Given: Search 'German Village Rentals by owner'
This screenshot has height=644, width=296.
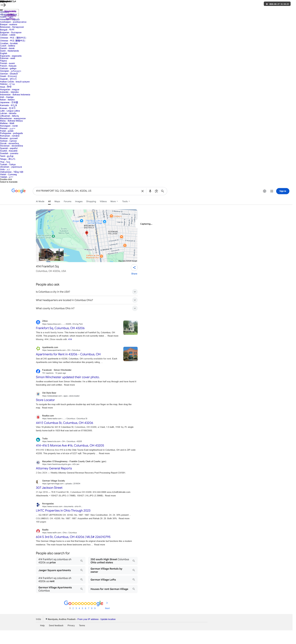Looking at the screenshot, I should (x=113, y=571).
